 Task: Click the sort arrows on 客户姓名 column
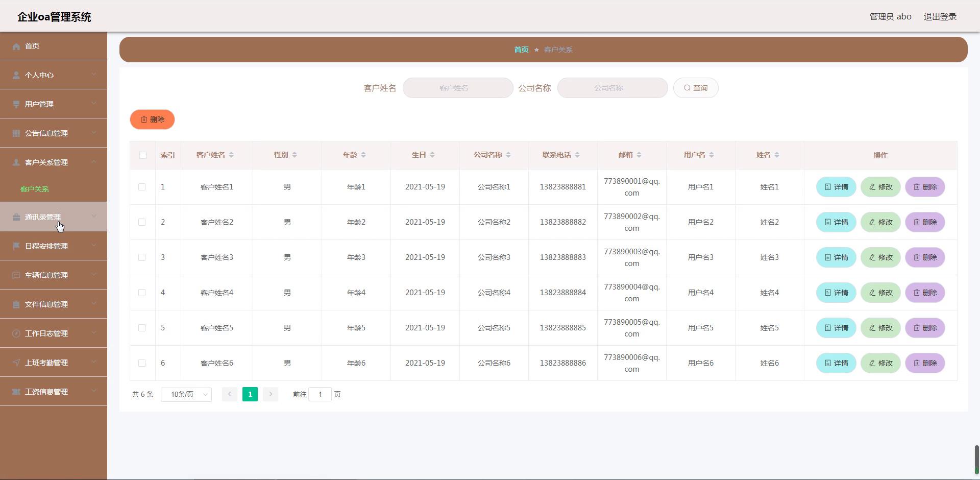(231, 155)
